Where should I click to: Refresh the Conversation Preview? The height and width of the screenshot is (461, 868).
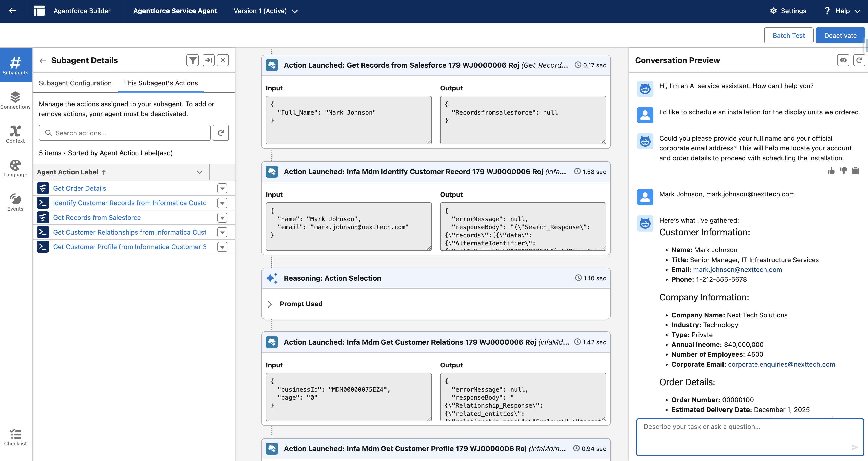859,60
